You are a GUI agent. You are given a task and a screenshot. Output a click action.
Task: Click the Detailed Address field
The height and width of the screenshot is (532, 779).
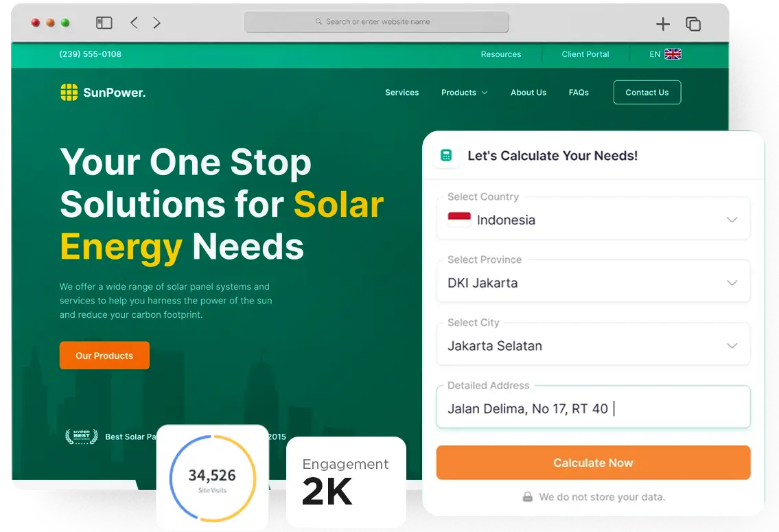(593, 408)
